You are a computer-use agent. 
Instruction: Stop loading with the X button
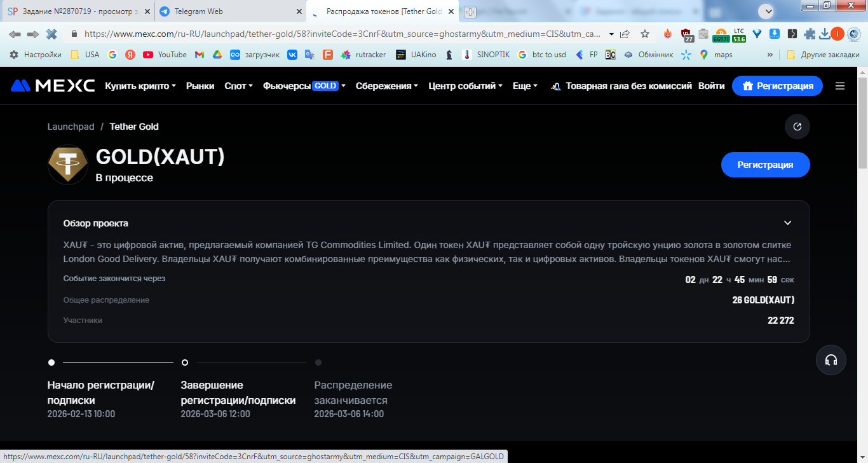point(51,34)
